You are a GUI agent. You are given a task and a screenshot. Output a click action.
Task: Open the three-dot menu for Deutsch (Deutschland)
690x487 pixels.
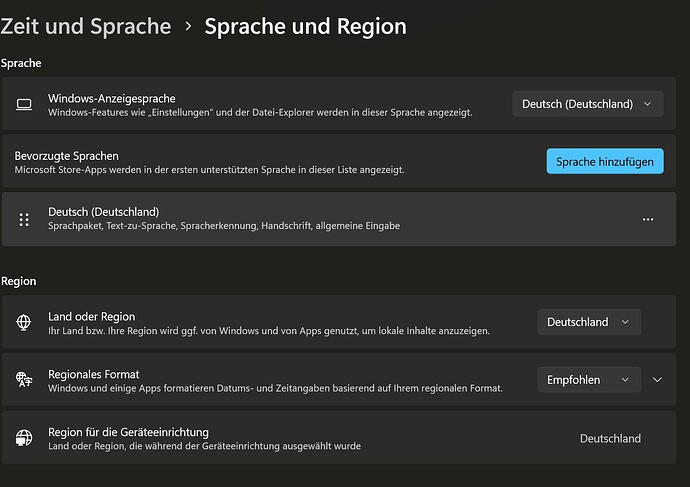[648, 218]
